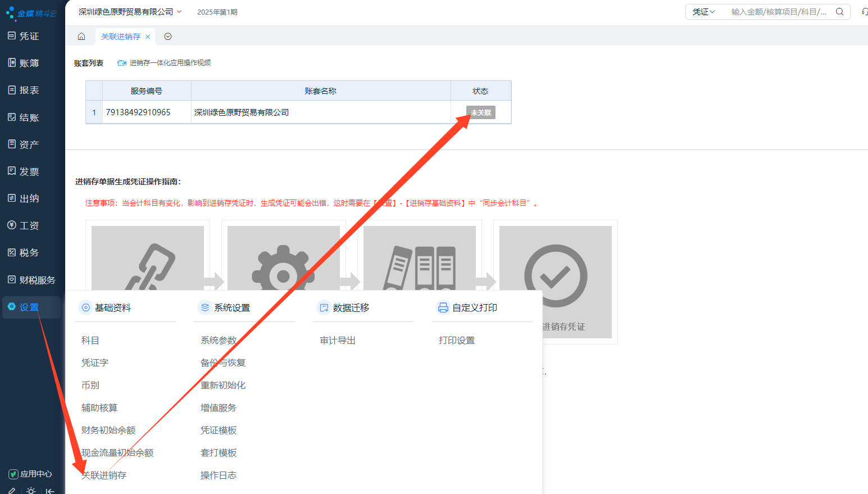Screen dimensions: 868x494
Task: Click the home icon tab
Action: tap(81, 37)
